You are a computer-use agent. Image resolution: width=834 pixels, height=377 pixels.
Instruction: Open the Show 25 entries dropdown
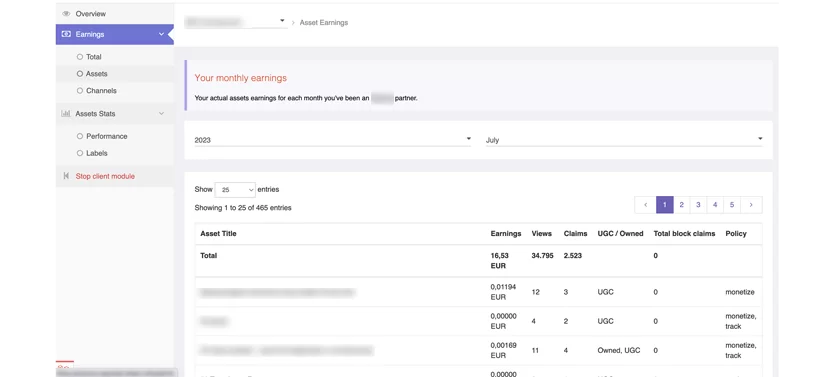(235, 190)
